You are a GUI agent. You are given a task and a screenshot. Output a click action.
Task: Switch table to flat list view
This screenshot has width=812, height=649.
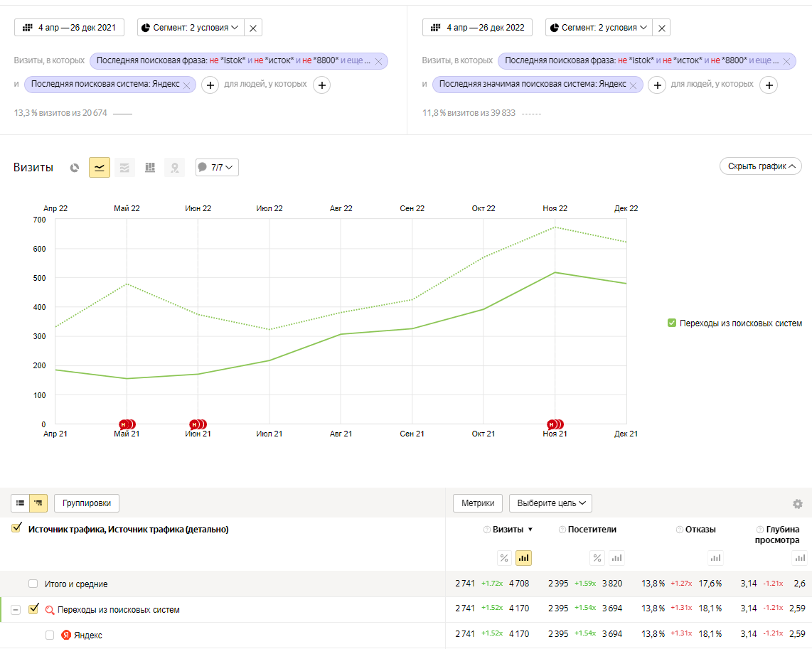tap(20, 503)
